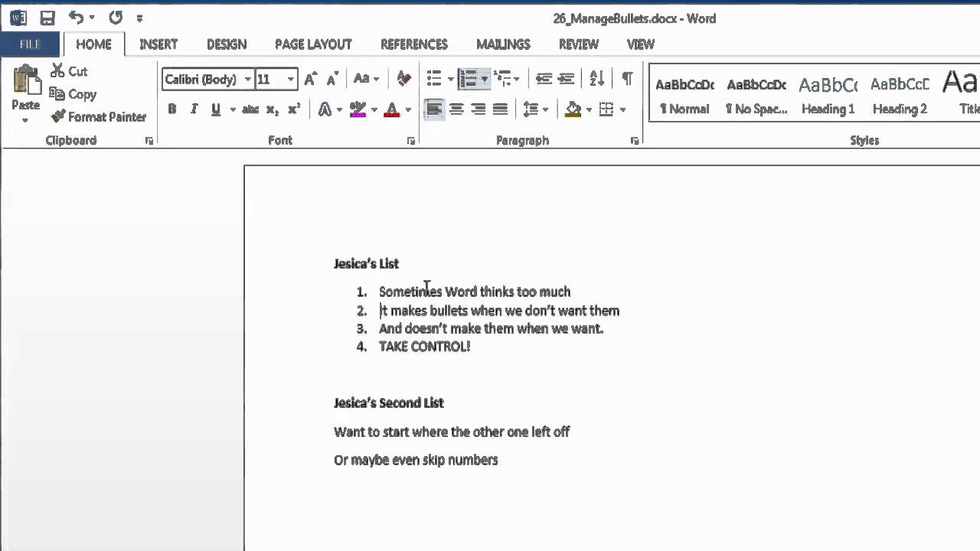Expand the Paste options arrow

[25, 120]
